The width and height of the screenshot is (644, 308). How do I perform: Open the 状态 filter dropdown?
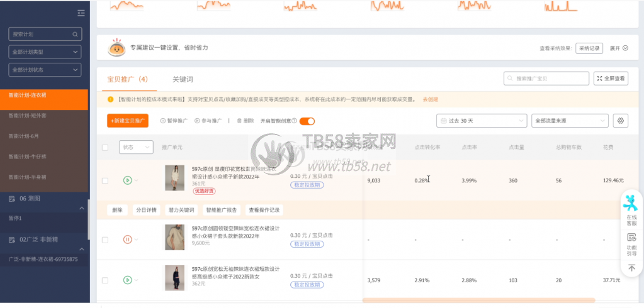coord(136,147)
